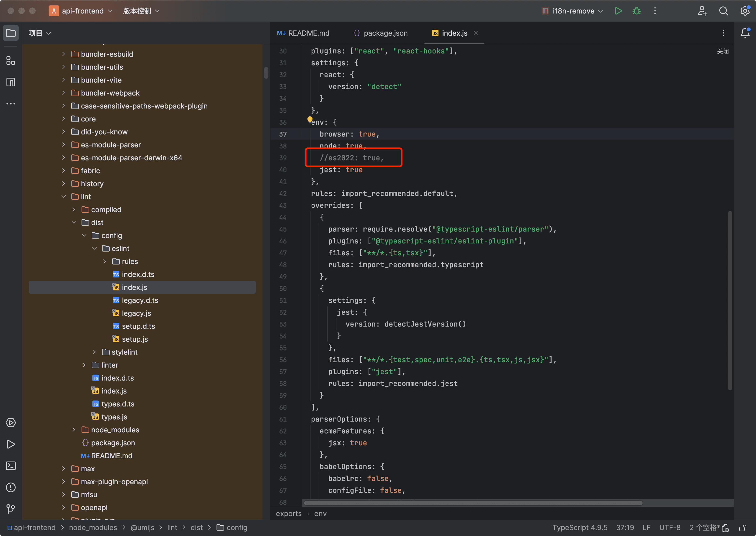Toggle read-only lock icon in status bar
The image size is (756, 536).
(742, 528)
